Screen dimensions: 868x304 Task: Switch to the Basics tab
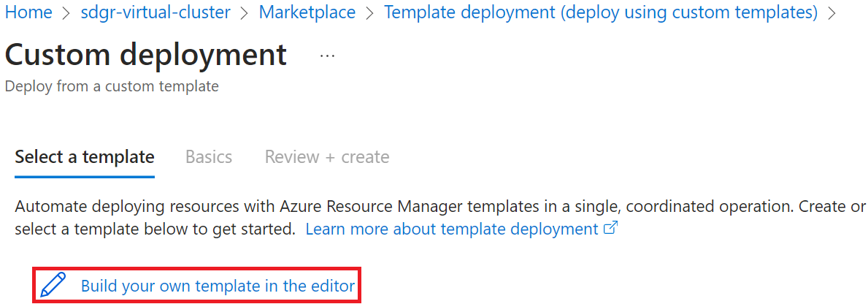pos(209,156)
